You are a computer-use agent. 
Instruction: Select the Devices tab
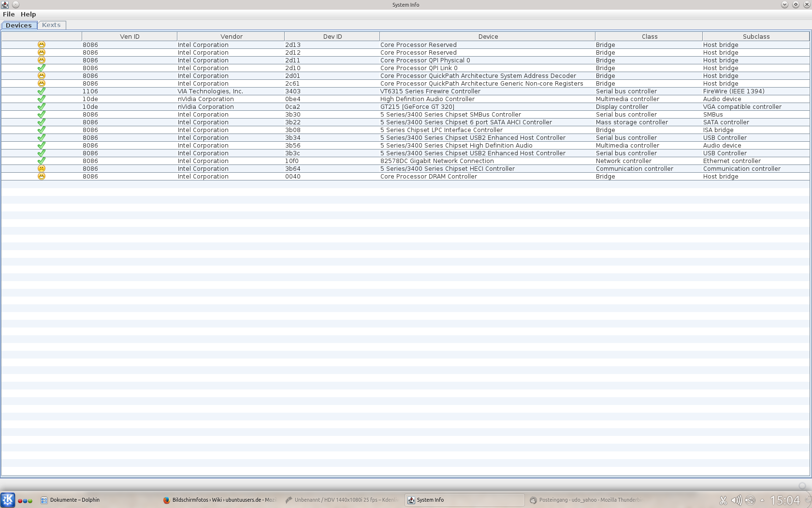tap(19, 25)
